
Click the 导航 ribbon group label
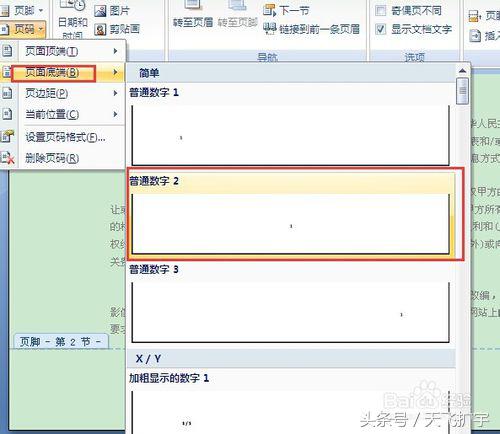267,57
